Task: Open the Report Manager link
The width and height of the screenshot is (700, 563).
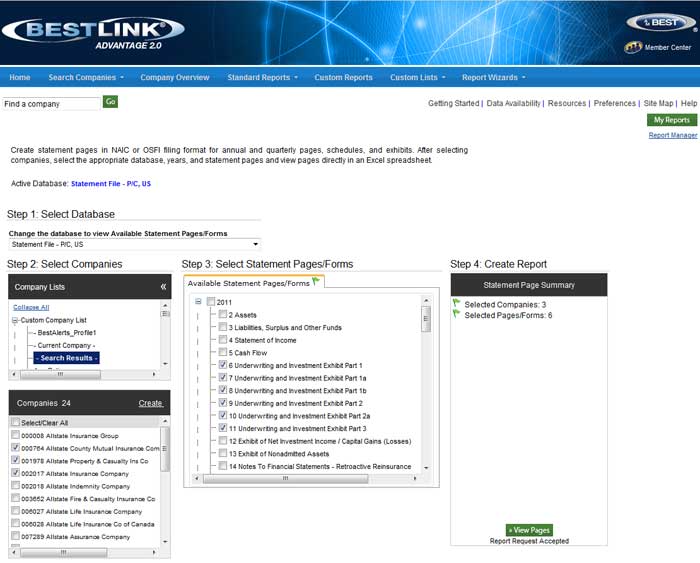Action: [673, 135]
